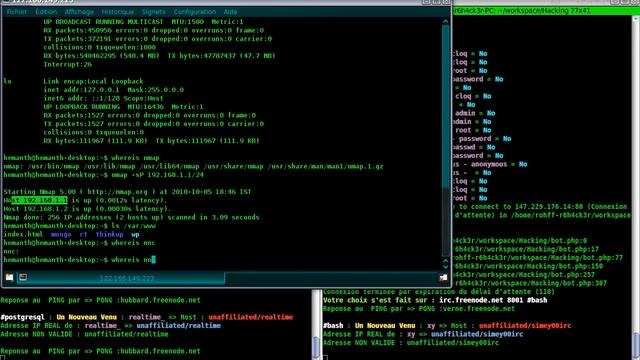
Task: Click the new tab icon in terminal tab bar
Action: 9,278
